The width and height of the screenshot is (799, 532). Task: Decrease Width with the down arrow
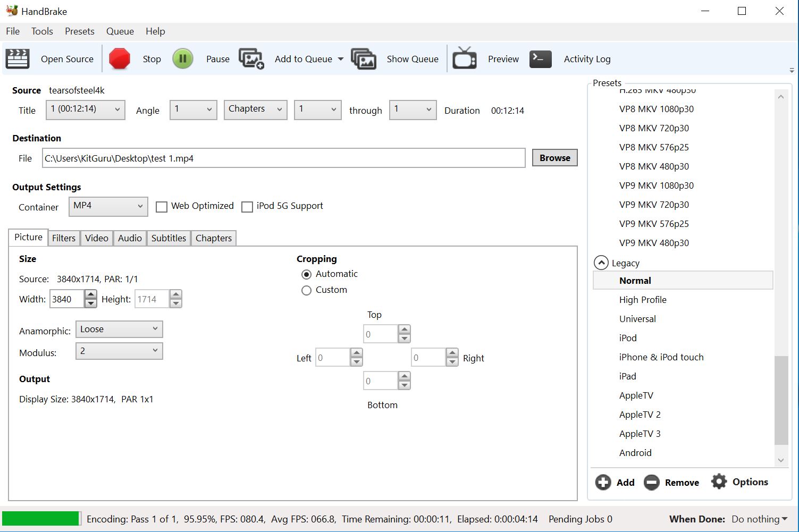[x=91, y=303]
